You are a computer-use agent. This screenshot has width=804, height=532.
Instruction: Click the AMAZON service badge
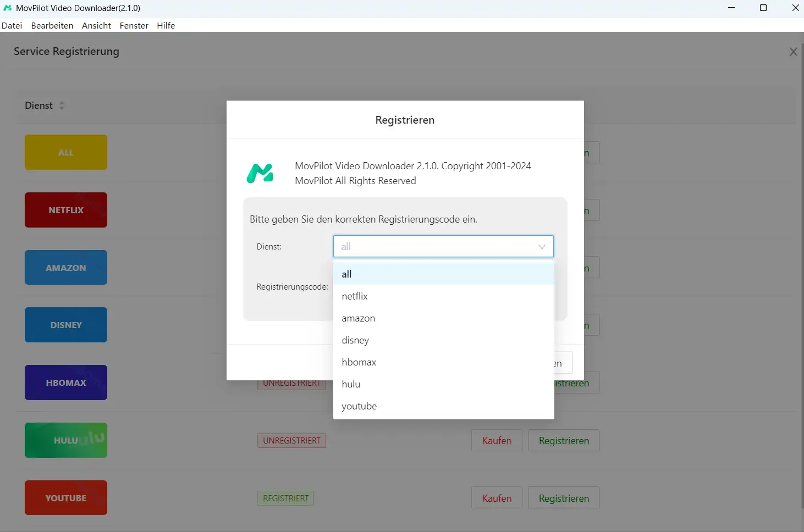click(66, 268)
